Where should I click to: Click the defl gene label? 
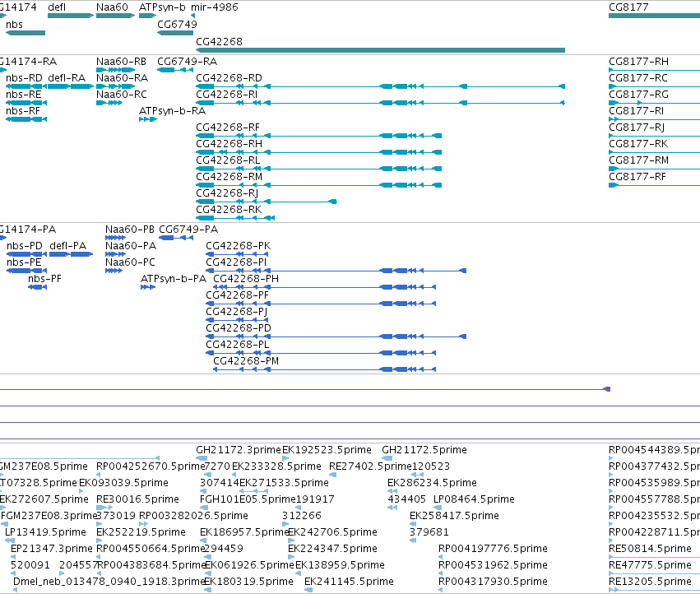57,7
